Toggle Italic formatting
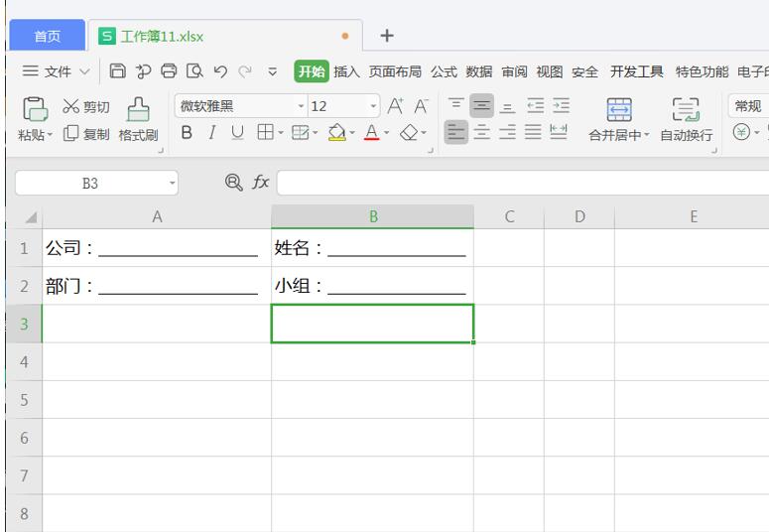The width and height of the screenshot is (769, 532). coord(211,133)
